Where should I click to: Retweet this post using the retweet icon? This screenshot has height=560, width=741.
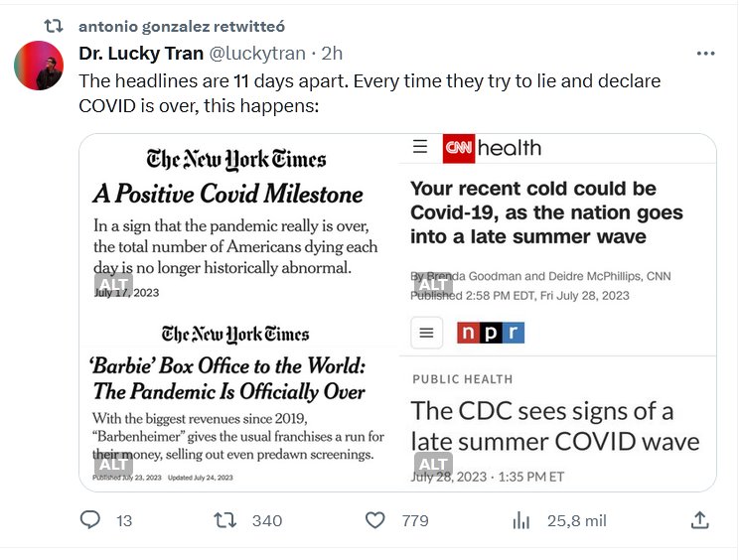tap(225, 520)
